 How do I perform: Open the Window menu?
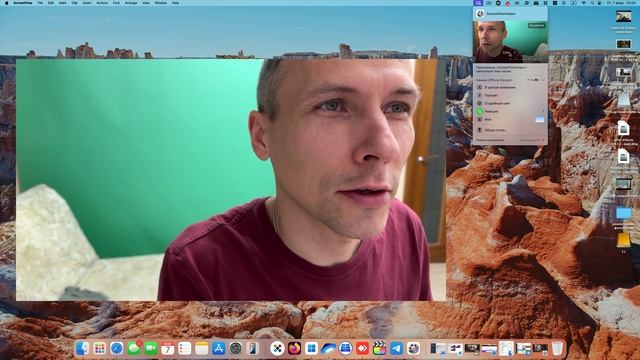pyautogui.click(x=161, y=3)
